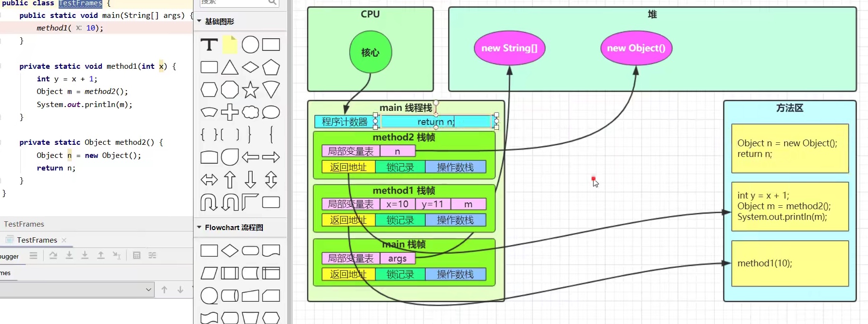
Task: Click the return n; line in code editor
Action: point(56,168)
